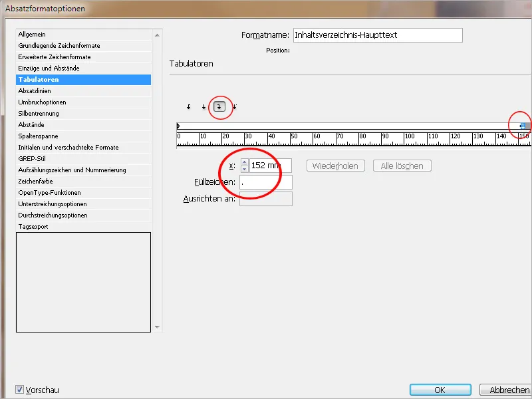Open the Absatzlinien category

point(84,91)
